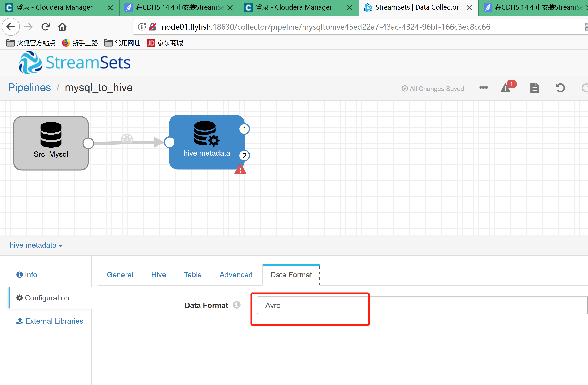Click the Data Format info help icon
The height and width of the screenshot is (385, 588).
pos(236,305)
